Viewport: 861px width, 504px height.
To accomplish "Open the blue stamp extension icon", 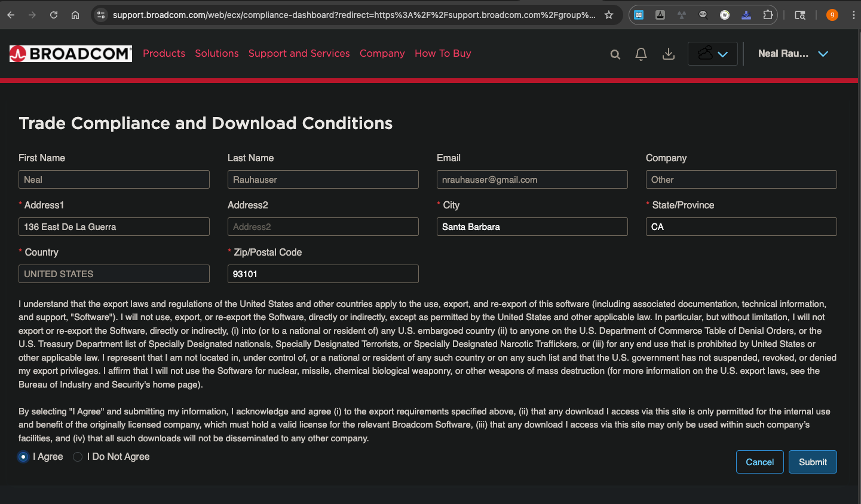I will click(746, 15).
